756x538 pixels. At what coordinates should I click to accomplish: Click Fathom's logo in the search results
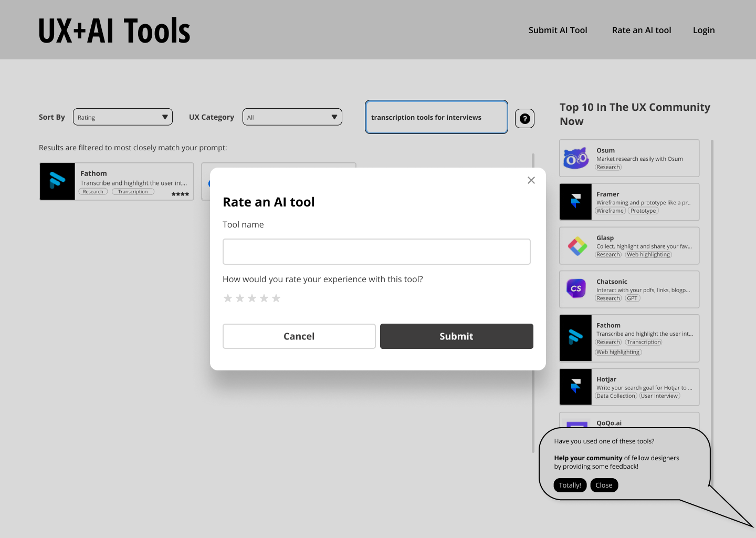click(x=58, y=181)
